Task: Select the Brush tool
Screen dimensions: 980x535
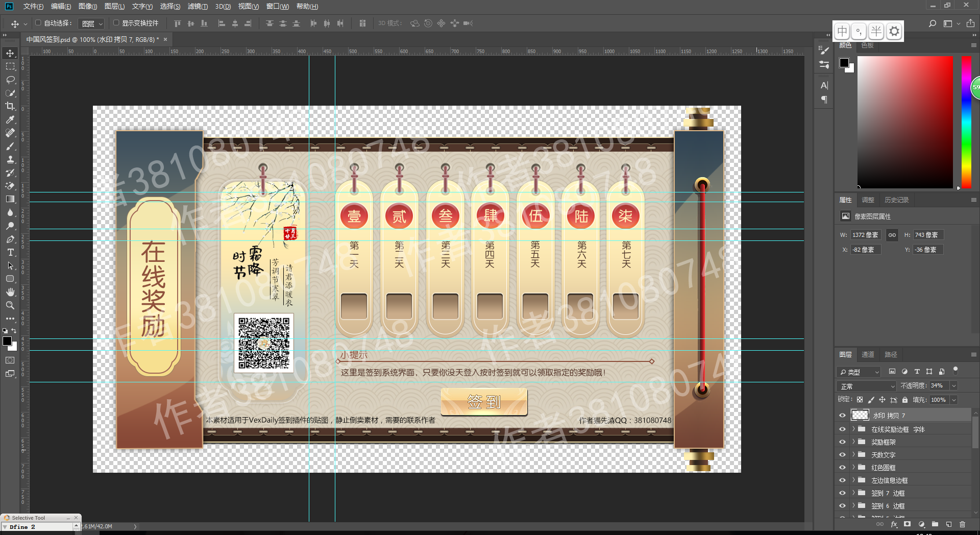Action: pos(10,146)
